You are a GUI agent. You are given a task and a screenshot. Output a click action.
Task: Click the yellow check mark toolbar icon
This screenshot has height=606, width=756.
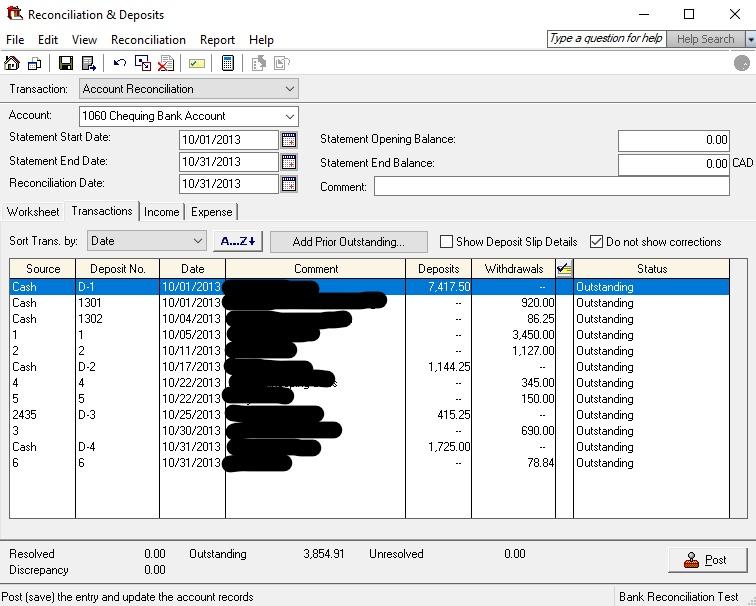click(x=197, y=63)
